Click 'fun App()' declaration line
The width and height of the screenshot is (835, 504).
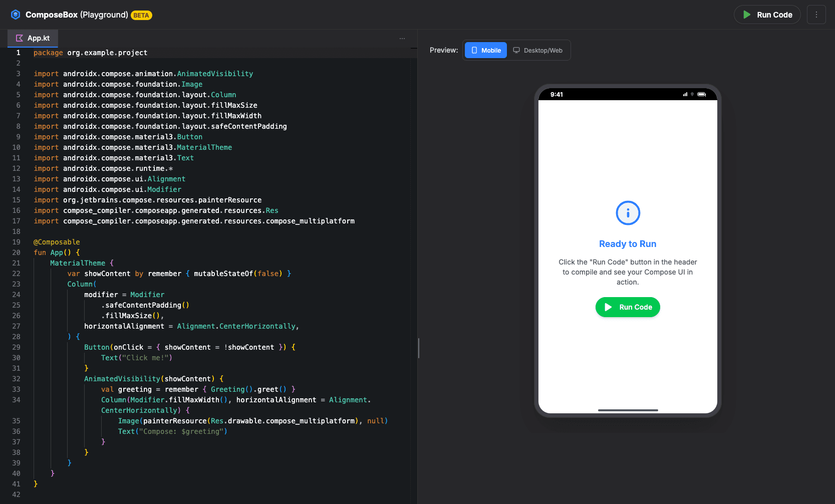pos(57,253)
